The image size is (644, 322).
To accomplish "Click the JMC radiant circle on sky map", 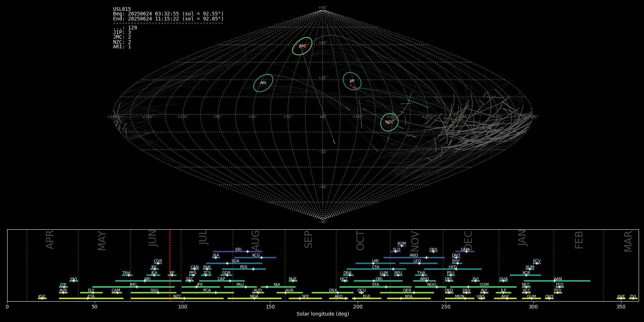I will (x=302, y=46).
